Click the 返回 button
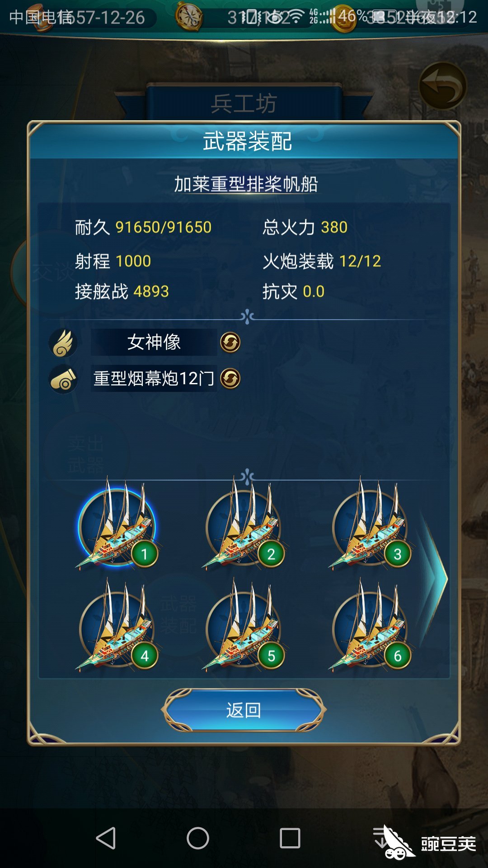Viewport: 488px width, 868px height. click(x=244, y=710)
